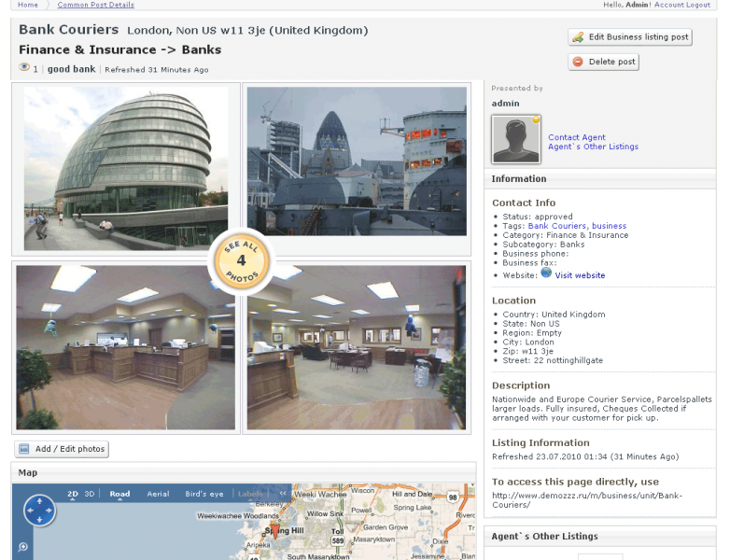Screen dimensions: 730x560
Task: Click the Delete post button
Action: 603,62
